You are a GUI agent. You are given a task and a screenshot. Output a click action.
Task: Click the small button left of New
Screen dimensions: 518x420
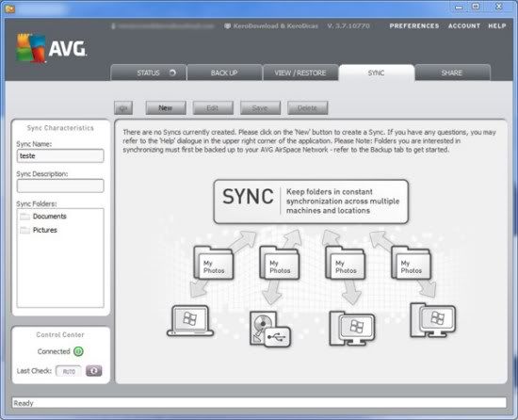(x=123, y=108)
